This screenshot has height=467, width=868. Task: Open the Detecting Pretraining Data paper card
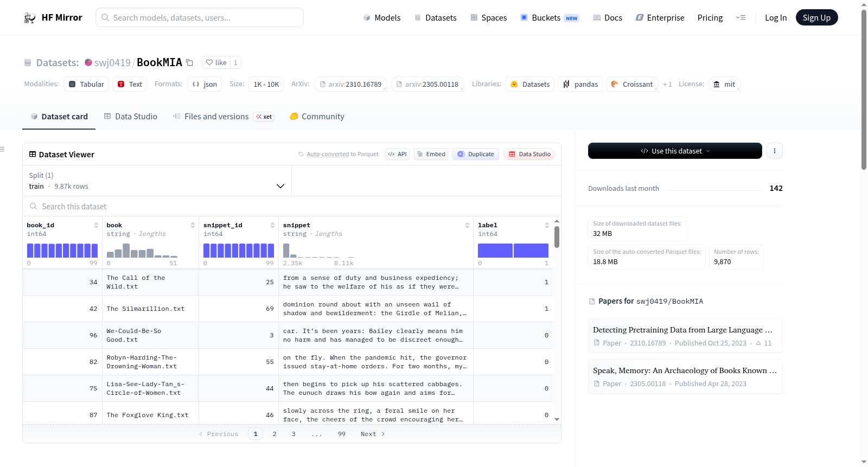coord(685,336)
